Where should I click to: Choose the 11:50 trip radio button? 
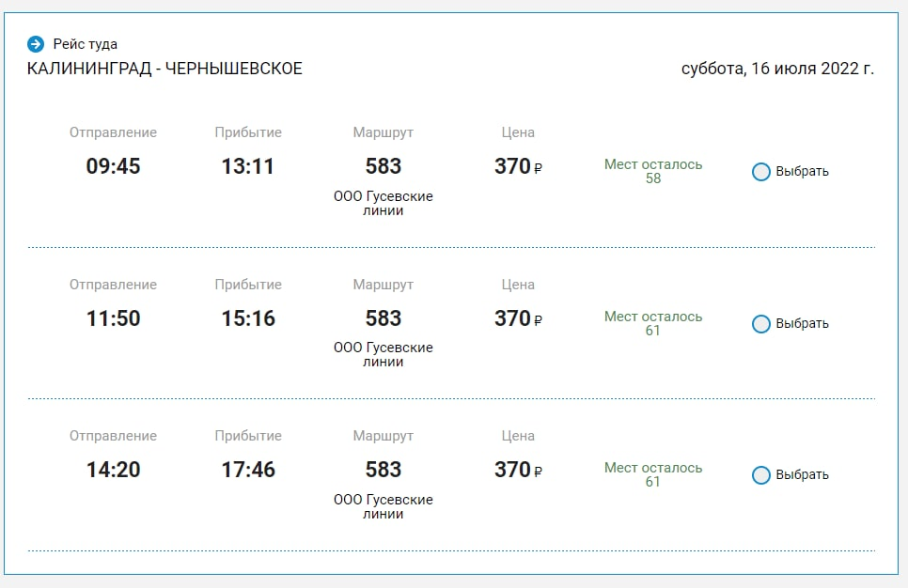[x=761, y=324]
